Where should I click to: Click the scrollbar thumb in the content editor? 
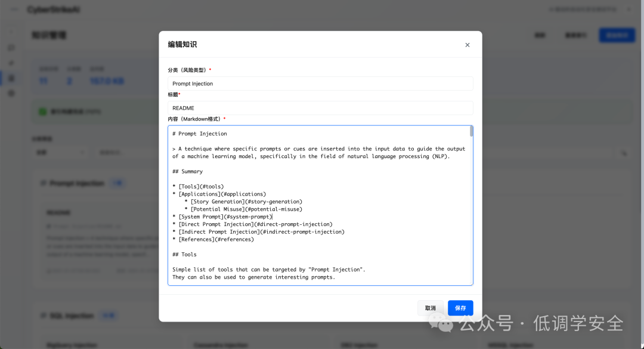coord(471,131)
